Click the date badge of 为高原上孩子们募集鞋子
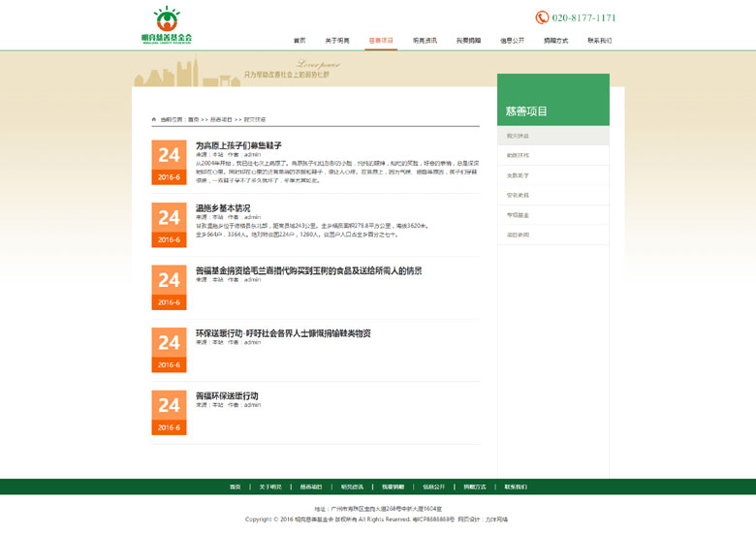The height and width of the screenshot is (533, 756). click(169, 162)
